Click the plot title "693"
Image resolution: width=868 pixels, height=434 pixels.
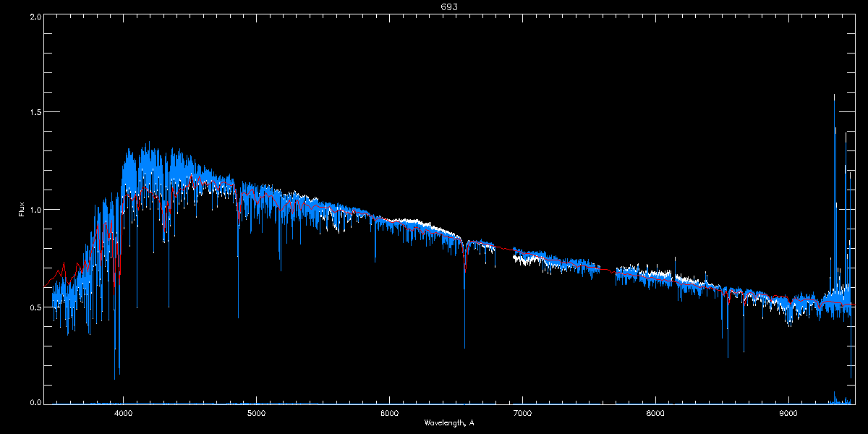pos(448,7)
